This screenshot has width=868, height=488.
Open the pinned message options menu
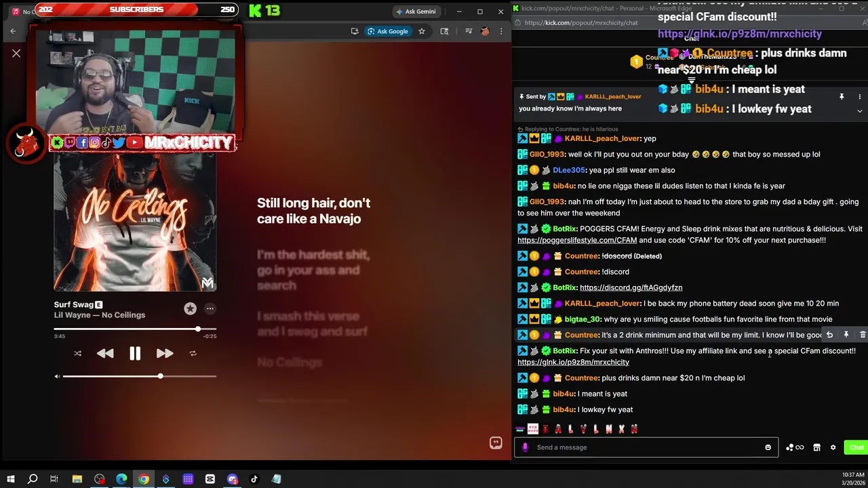point(860,97)
